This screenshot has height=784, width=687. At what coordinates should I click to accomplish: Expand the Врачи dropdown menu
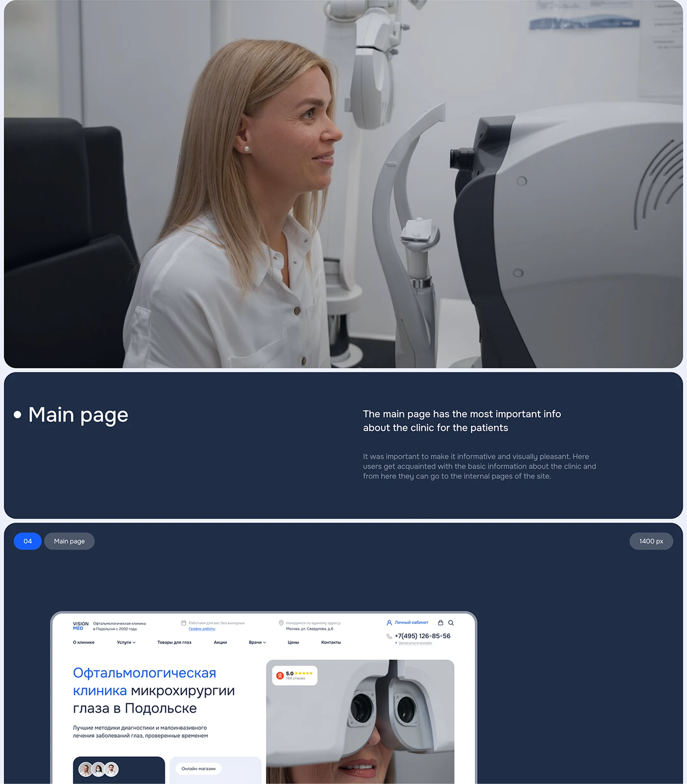(257, 642)
